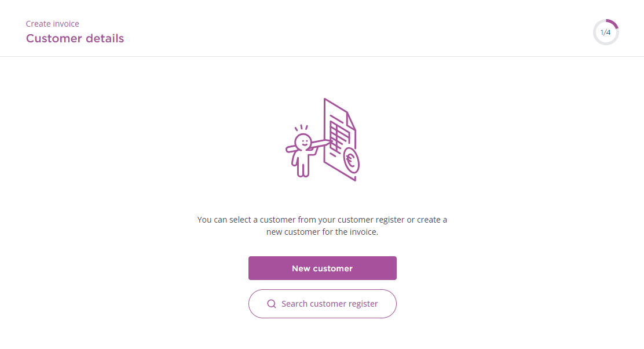
Task: Click the Customer details page heading
Action: [x=75, y=38]
